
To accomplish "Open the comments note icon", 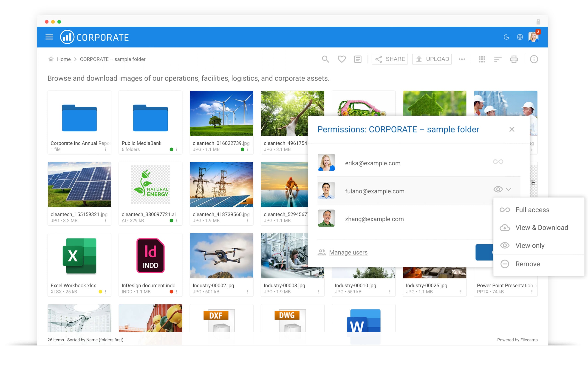I will 358,59.
